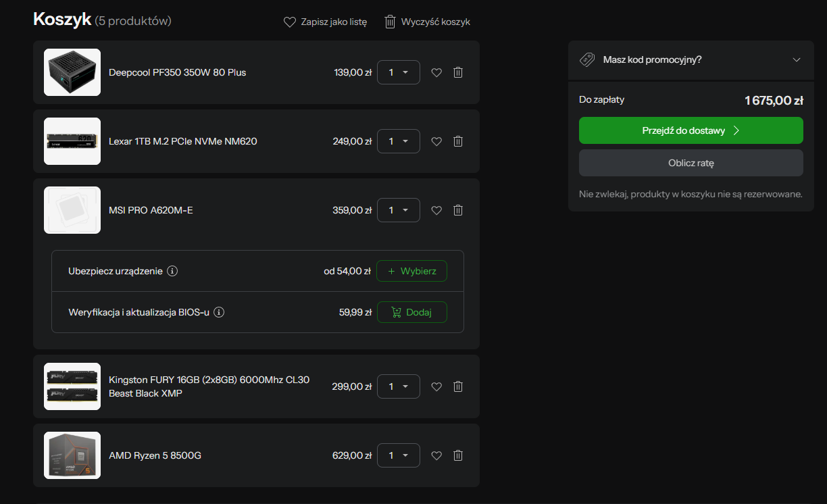Click Zapisz jako listę
Image resolution: width=827 pixels, height=504 pixels.
click(325, 22)
